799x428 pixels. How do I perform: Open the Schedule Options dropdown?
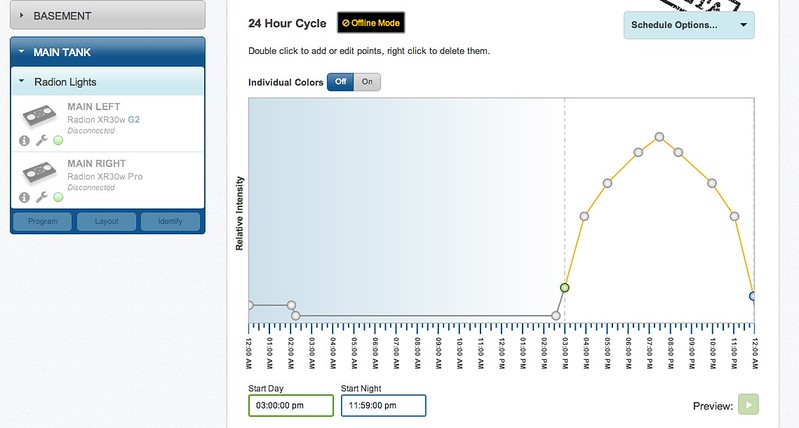tap(688, 25)
